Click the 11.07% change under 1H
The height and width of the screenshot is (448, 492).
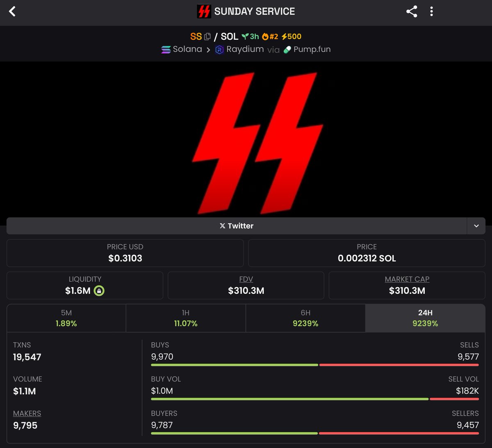tap(186, 324)
